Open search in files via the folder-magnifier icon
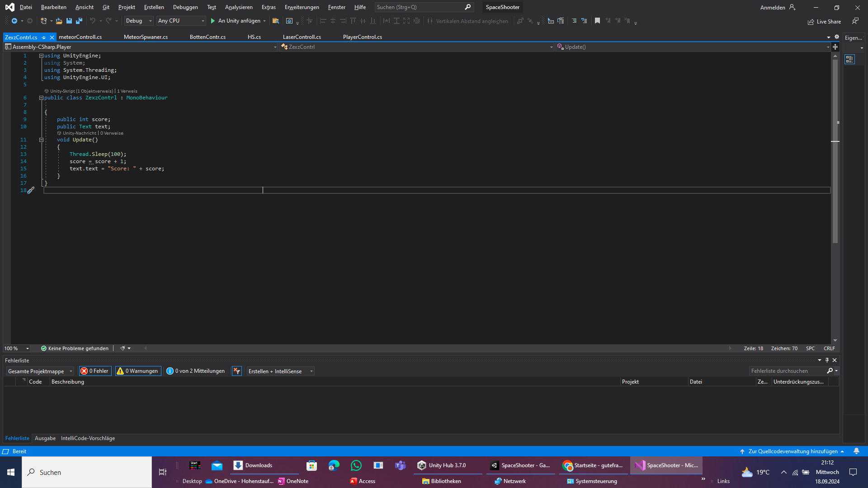Image resolution: width=868 pixels, height=488 pixels. tap(276, 21)
